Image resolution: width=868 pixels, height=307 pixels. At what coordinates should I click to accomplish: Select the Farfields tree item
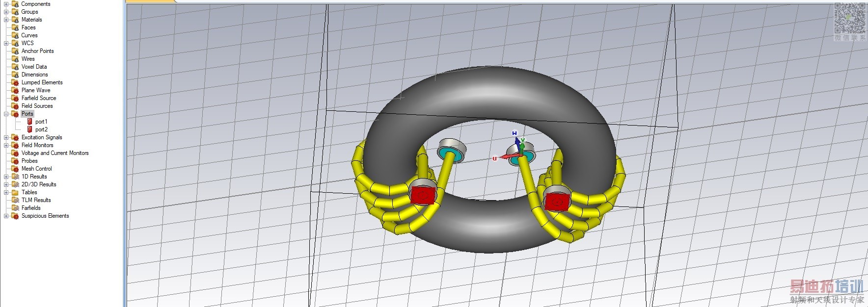click(31, 208)
